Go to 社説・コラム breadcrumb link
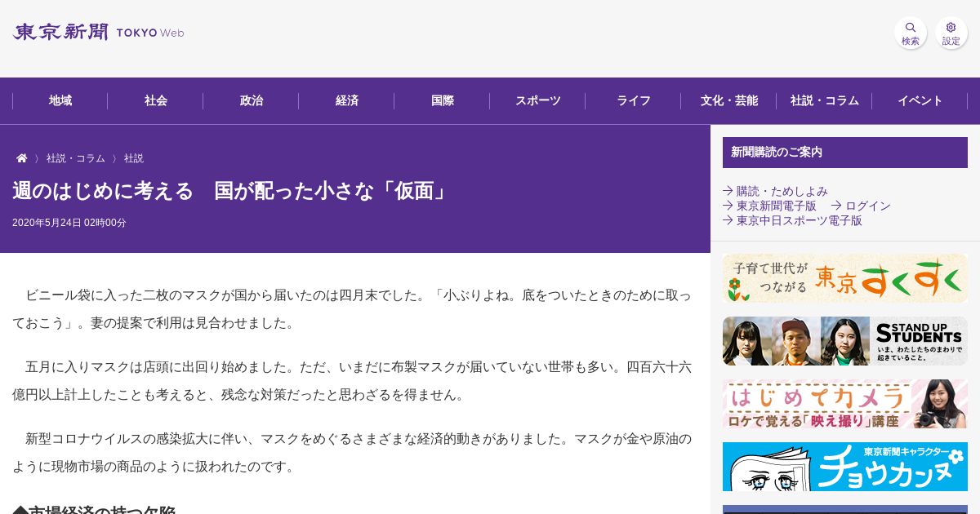This screenshot has height=514, width=980. point(76,158)
